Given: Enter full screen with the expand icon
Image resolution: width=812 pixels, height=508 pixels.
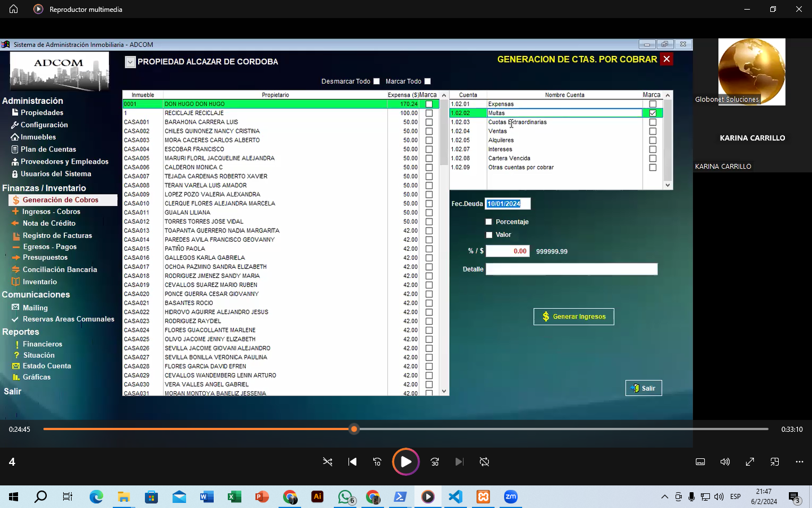Looking at the screenshot, I should tap(750, 462).
